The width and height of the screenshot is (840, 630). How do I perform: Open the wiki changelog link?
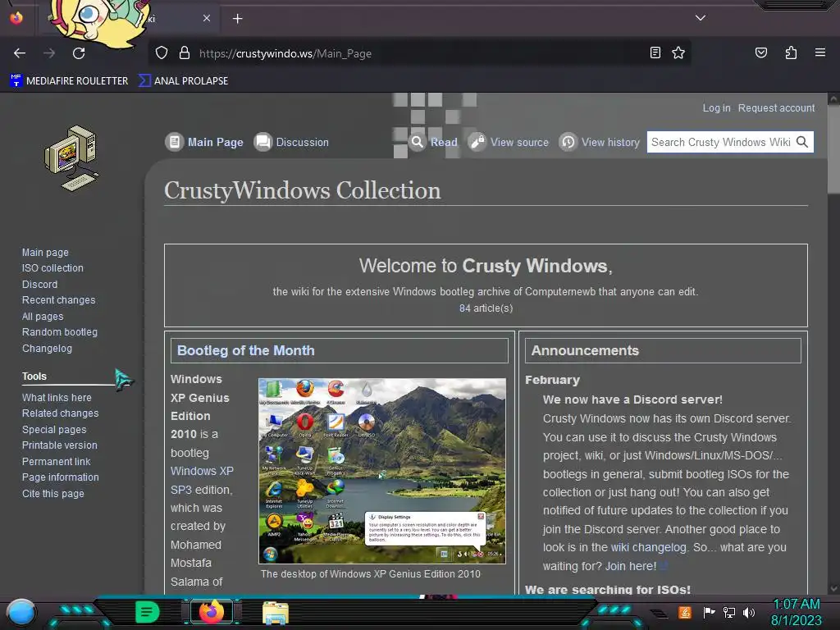(x=648, y=547)
